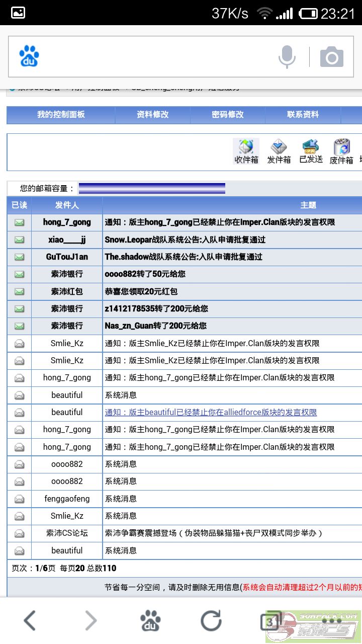Open 我的控制面板 tab
Image resolution: width=362 pixels, height=644 pixels.
pyautogui.click(x=61, y=115)
